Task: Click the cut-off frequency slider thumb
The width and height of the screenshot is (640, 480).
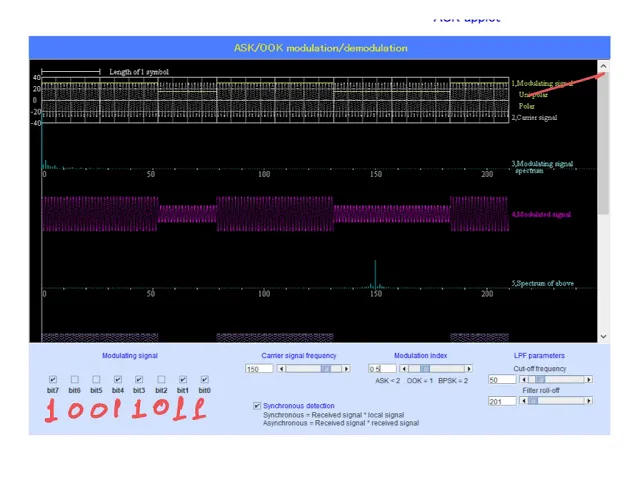Action: (540, 380)
